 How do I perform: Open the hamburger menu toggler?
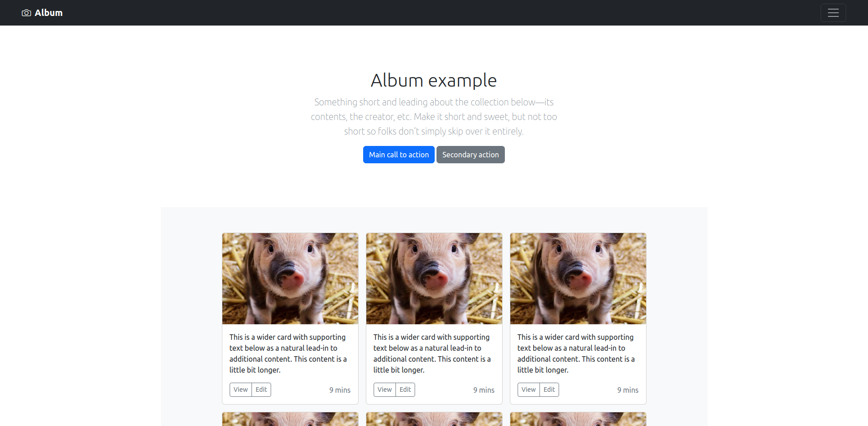point(833,13)
